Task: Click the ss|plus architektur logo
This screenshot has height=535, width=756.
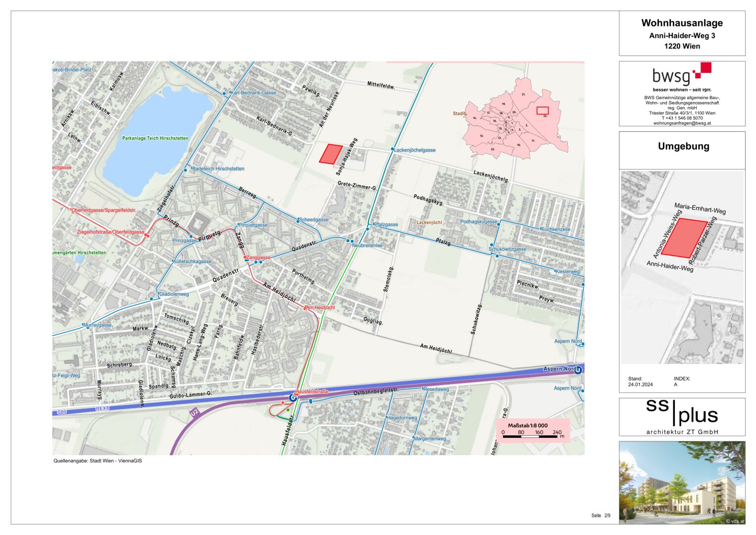Action: pos(682,416)
